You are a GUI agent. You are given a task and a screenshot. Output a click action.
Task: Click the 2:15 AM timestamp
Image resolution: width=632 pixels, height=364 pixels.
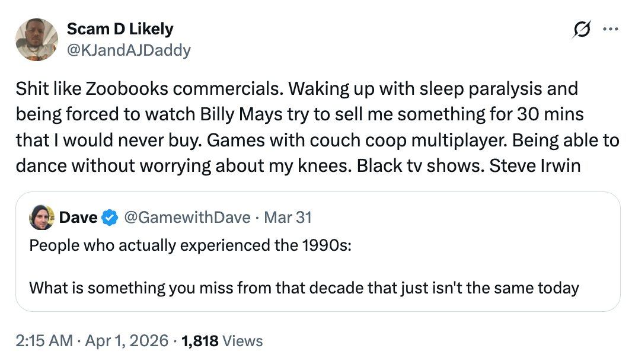coord(44,341)
